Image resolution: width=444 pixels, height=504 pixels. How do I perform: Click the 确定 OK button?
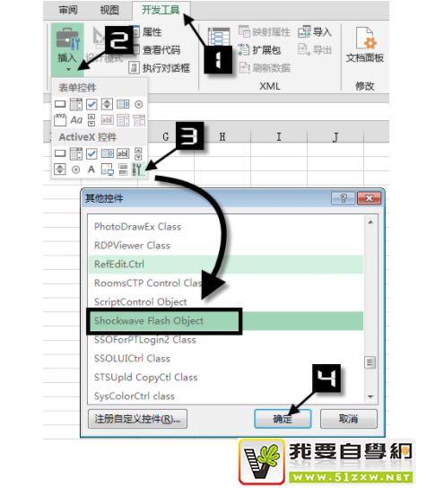[x=283, y=419]
